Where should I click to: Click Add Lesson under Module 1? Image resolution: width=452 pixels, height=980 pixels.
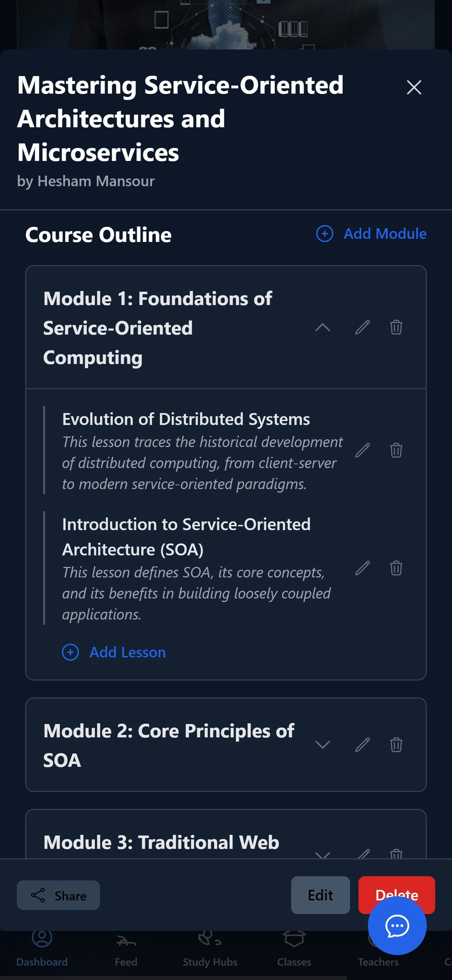114,652
